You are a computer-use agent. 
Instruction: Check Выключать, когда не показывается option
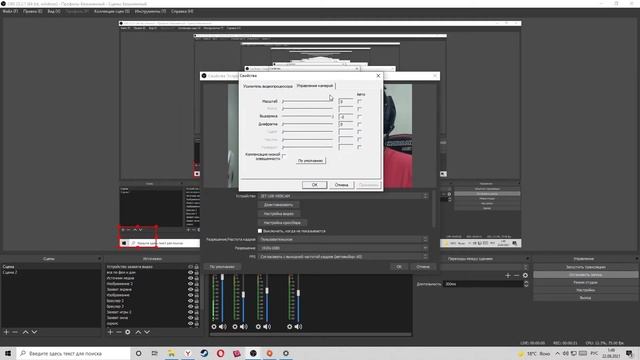pos(260,231)
